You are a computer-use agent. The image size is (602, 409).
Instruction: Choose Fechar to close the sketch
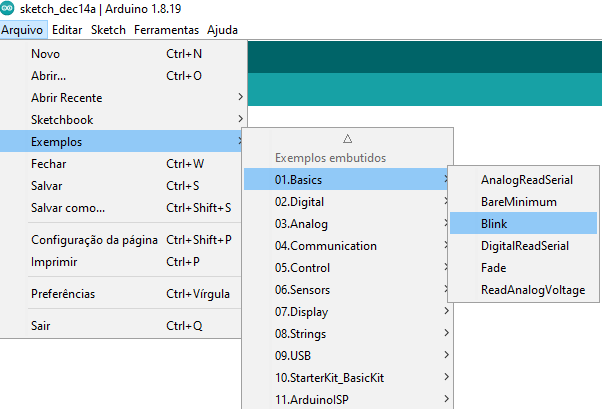point(121,164)
